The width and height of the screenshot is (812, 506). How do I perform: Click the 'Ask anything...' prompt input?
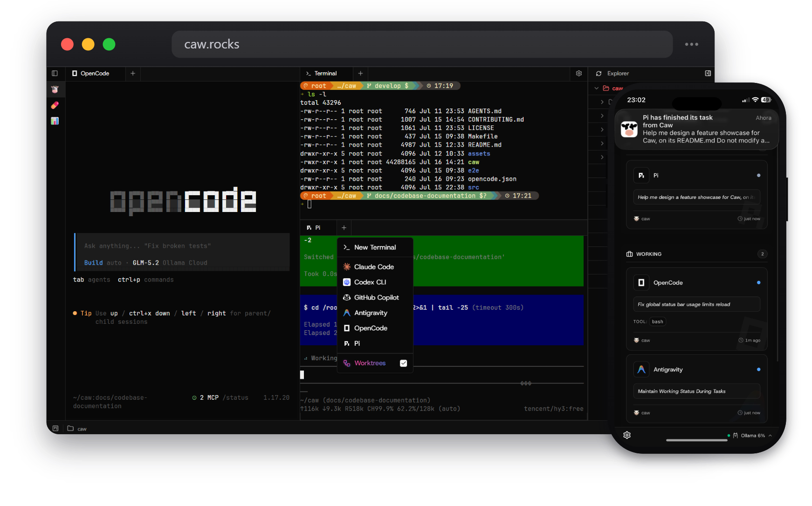(x=182, y=246)
